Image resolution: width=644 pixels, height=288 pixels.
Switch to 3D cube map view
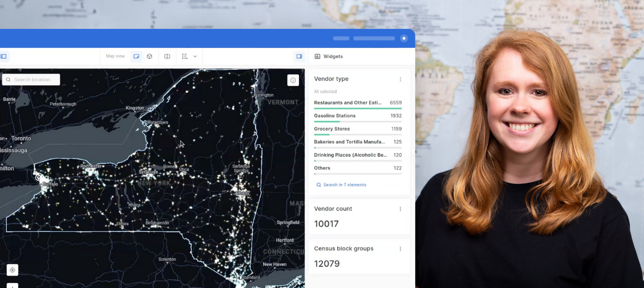point(150,56)
